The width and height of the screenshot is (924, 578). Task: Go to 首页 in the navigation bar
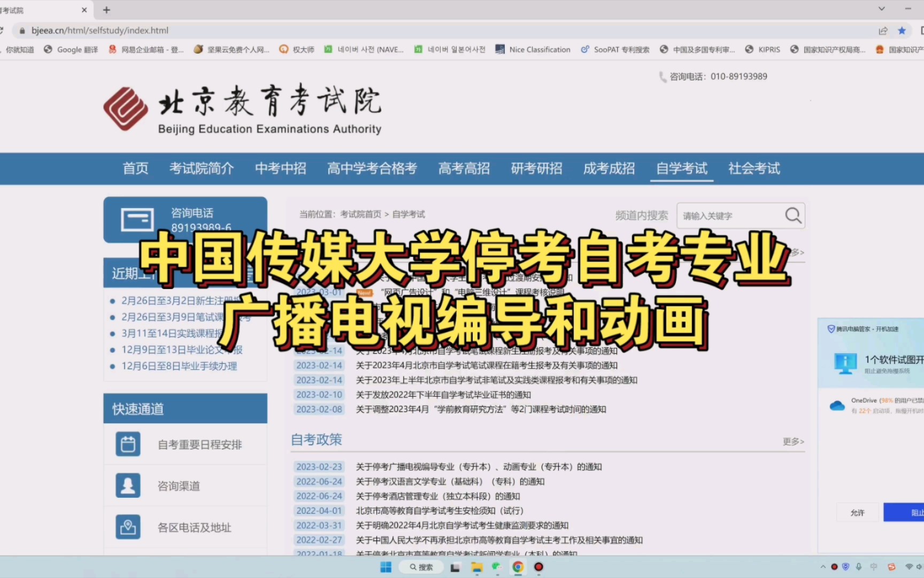click(x=136, y=169)
